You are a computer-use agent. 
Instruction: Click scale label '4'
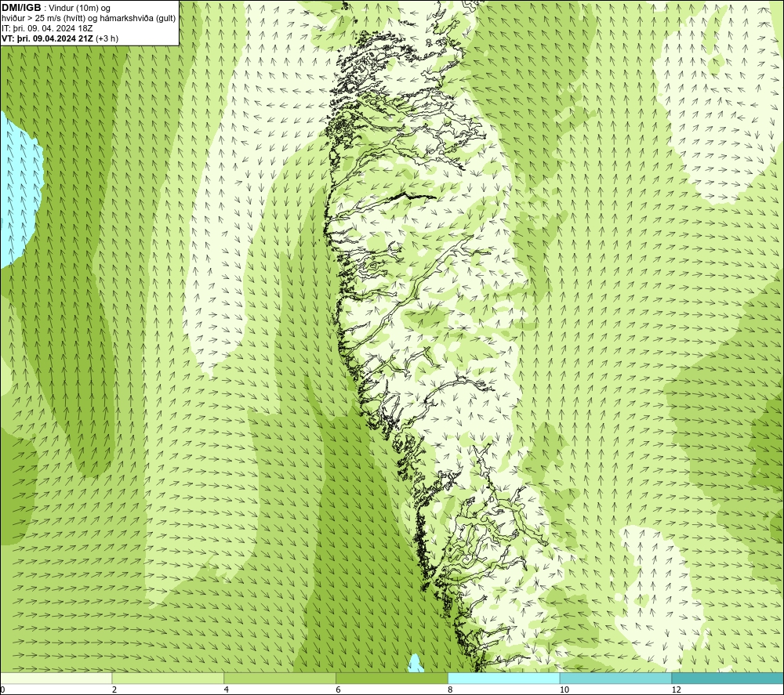tap(227, 690)
